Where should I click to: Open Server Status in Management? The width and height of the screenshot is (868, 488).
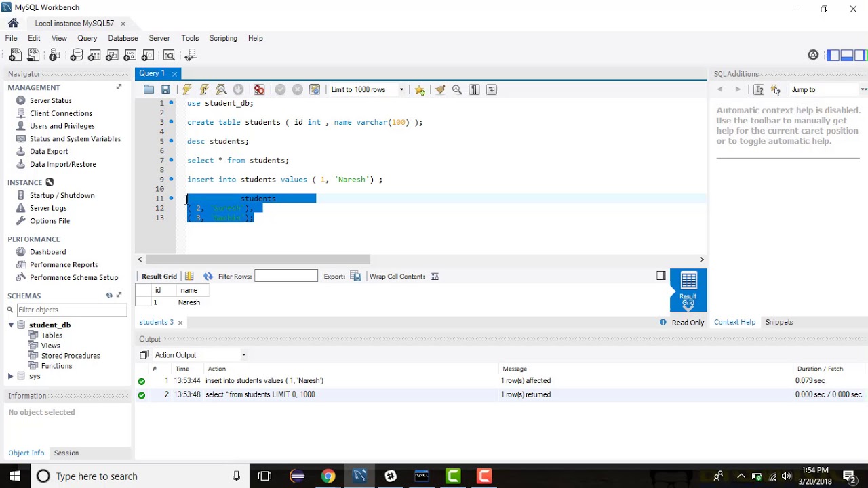tap(51, 100)
